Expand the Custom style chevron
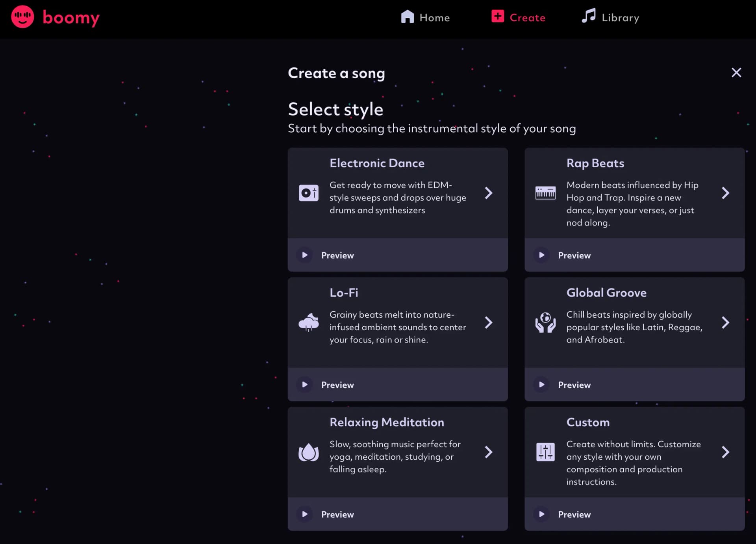 click(x=726, y=452)
